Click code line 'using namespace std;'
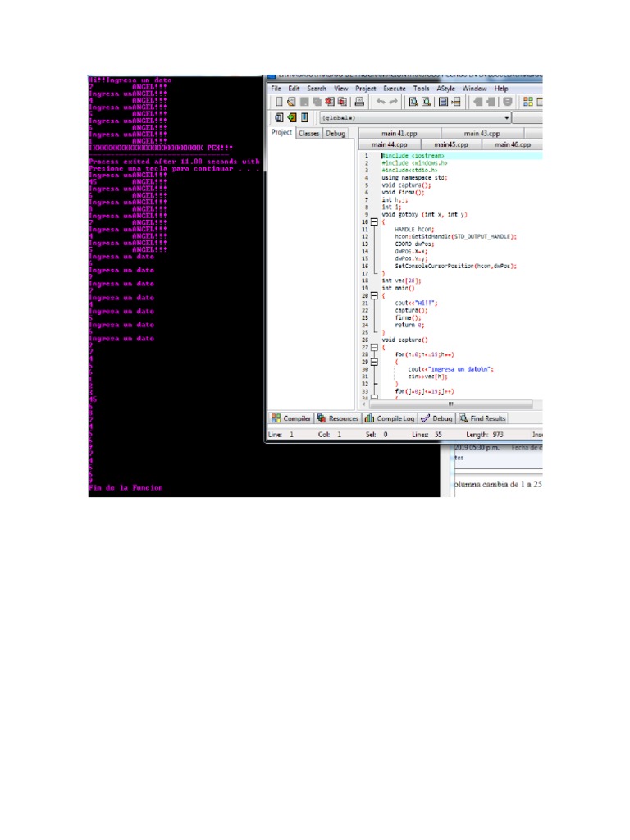The image size is (630, 840). pos(414,177)
